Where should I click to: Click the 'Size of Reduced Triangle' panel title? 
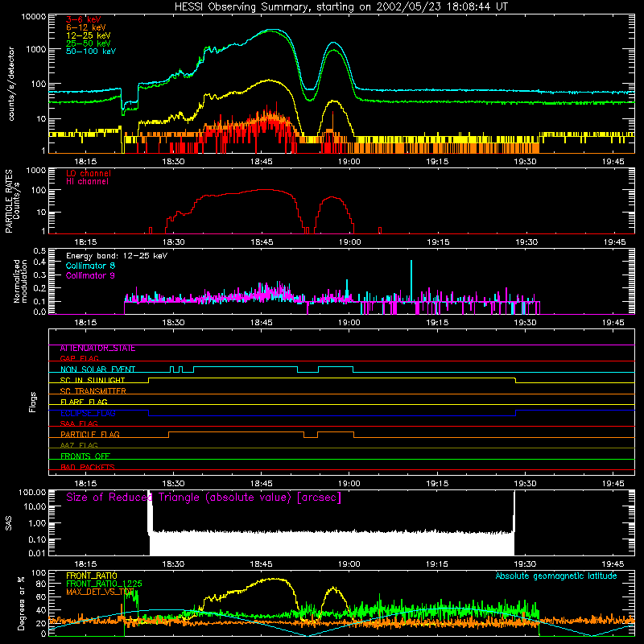pyautogui.click(x=204, y=497)
